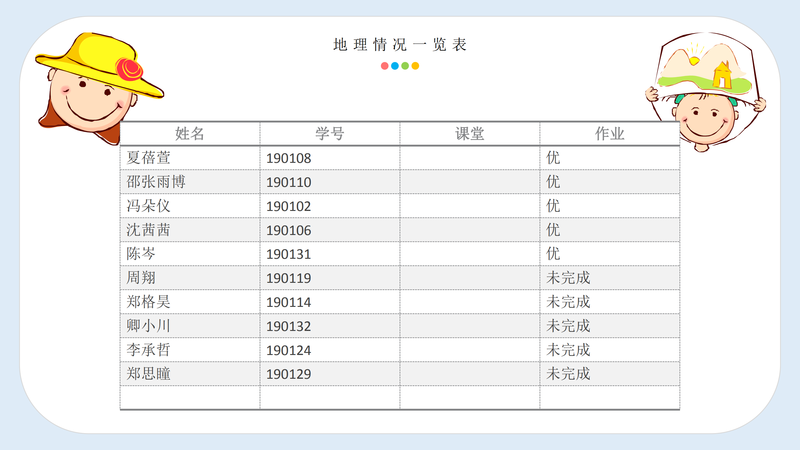The height and width of the screenshot is (450, 800).
Task: Click student number 190106
Action: point(289,230)
